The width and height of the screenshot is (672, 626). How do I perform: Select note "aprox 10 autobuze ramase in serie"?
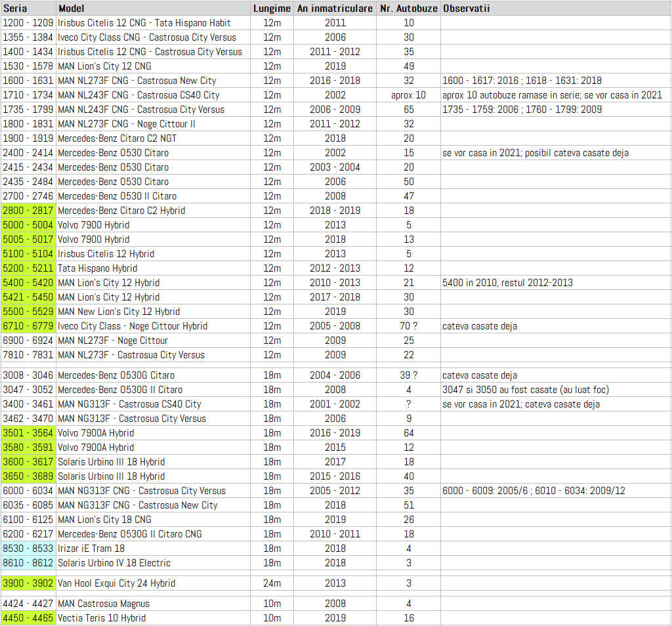point(511,95)
